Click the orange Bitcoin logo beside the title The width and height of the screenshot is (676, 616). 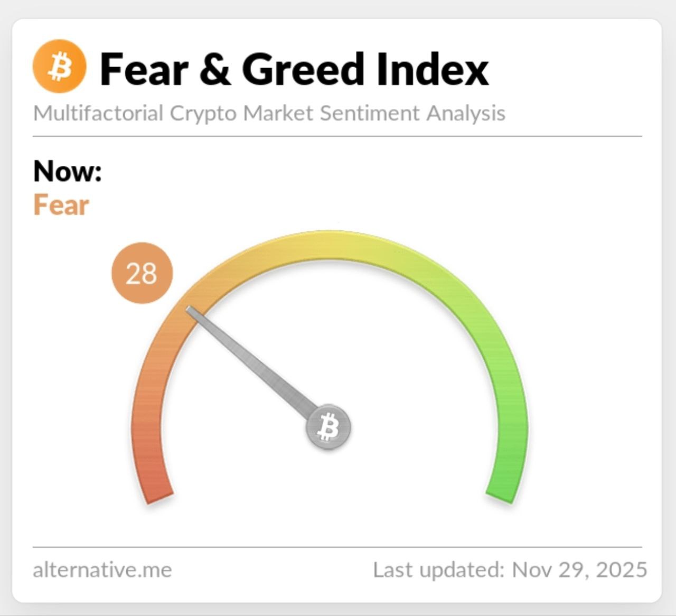[59, 67]
